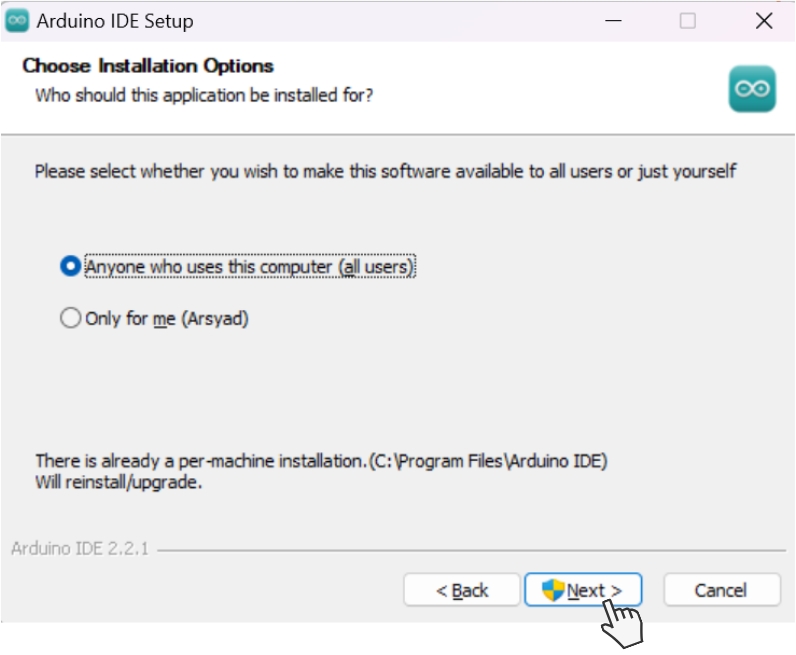Minimize the Arduino IDE Setup window

611,20
